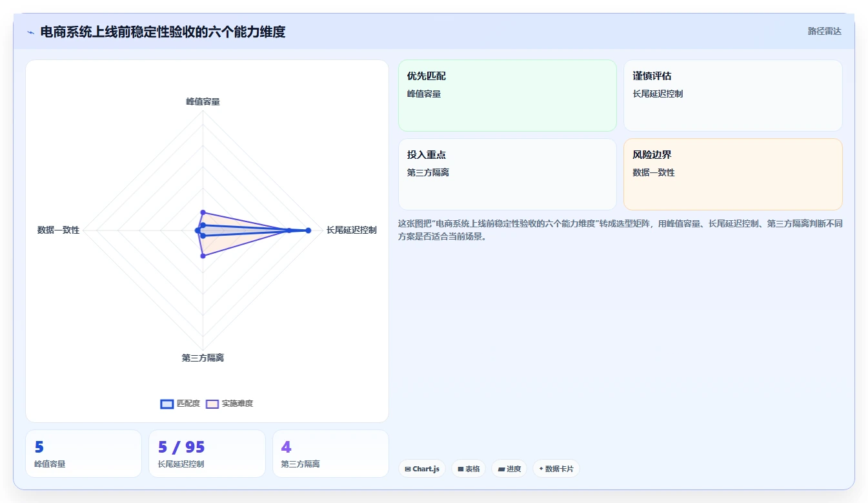The height and width of the screenshot is (503, 868).
Task: Click the 实施难度 point on the 第三方隔离 axis
Action: click(203, 256)
